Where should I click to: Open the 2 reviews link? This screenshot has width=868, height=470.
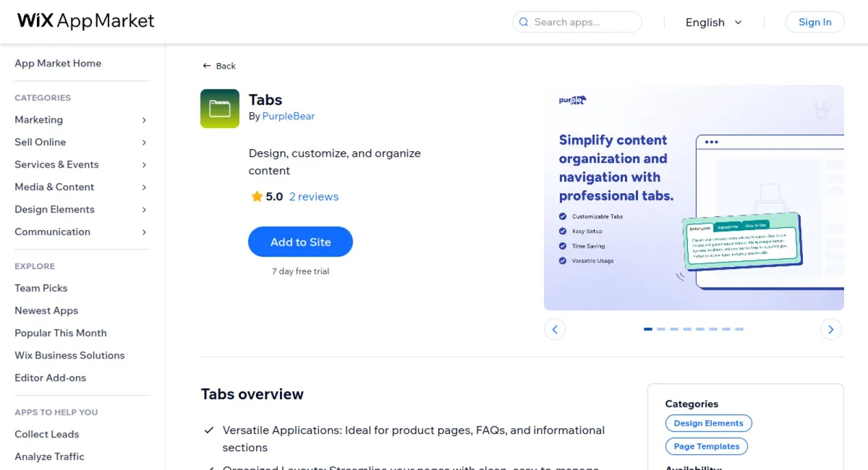(314, 197)
